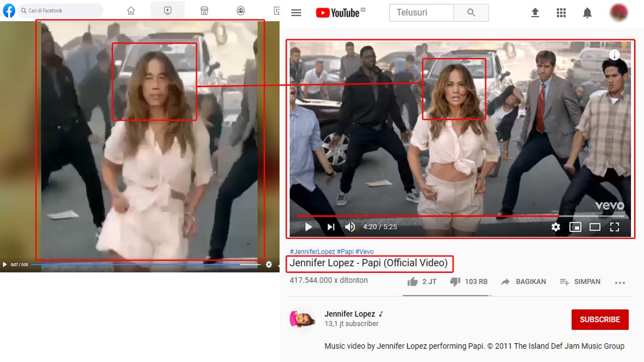Screen dimensions: 644x362
Task: Play the YouTube video
Action: click(x=309, y=227)
